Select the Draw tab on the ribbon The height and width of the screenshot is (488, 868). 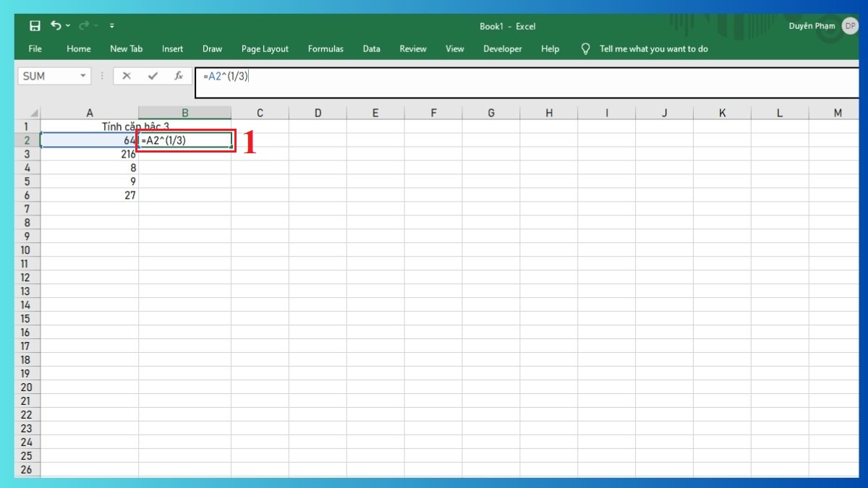(212, 49)
